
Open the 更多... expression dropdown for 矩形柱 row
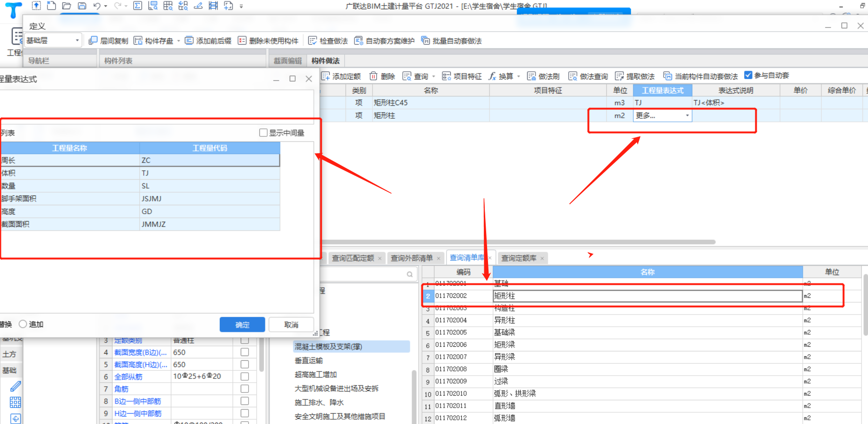687,115
